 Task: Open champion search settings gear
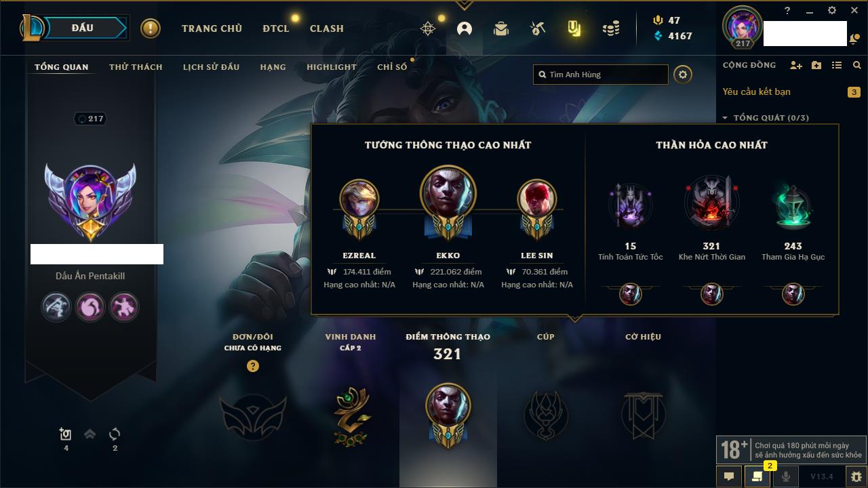coord(683,75)
